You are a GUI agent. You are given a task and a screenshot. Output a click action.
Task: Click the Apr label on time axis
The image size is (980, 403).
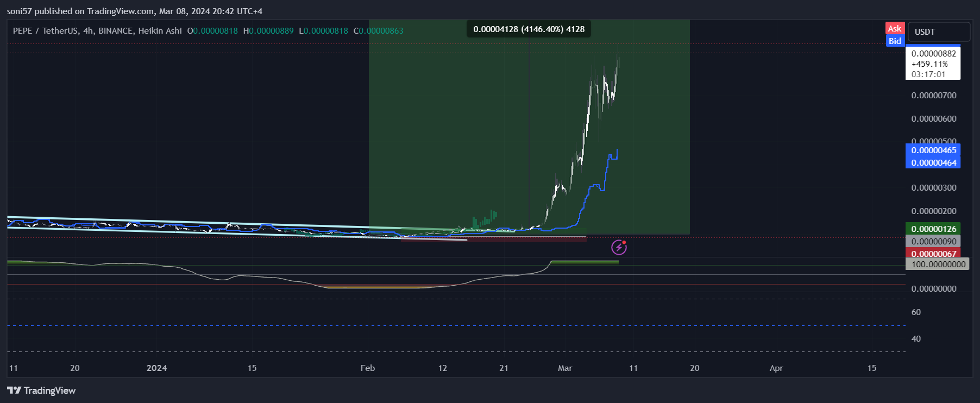click(776, 368)
